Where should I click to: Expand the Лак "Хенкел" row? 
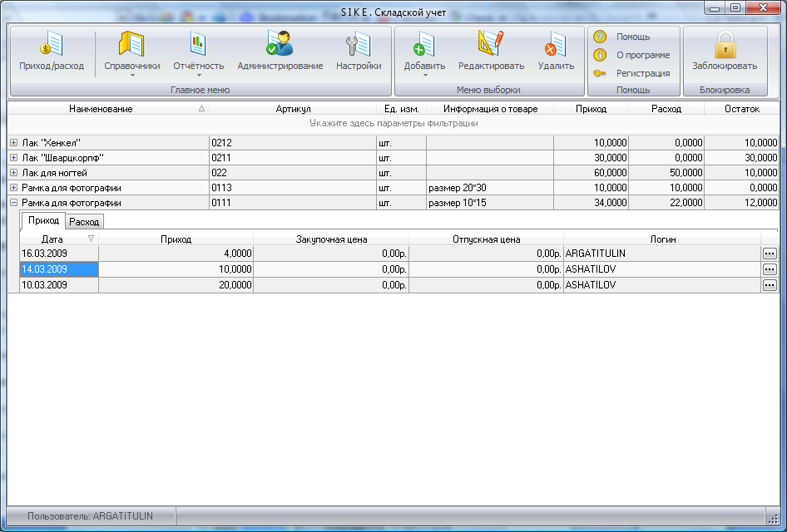click(14, 143)
